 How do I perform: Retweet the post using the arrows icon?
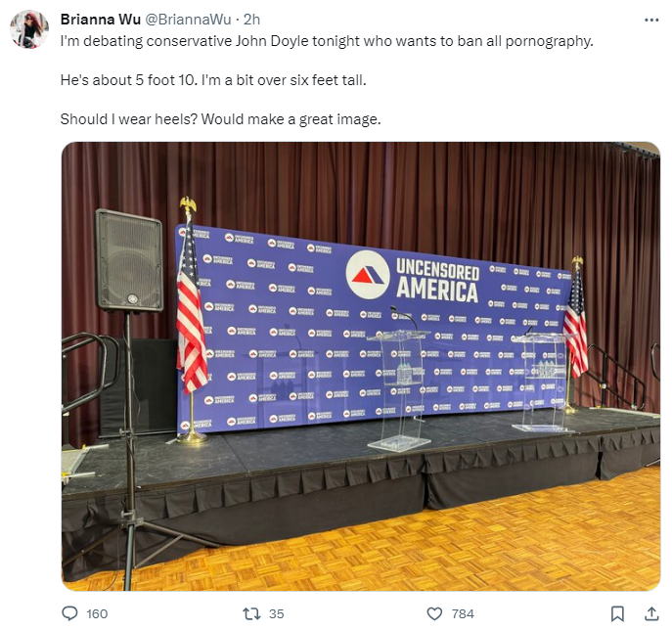(x=251, y=613)
